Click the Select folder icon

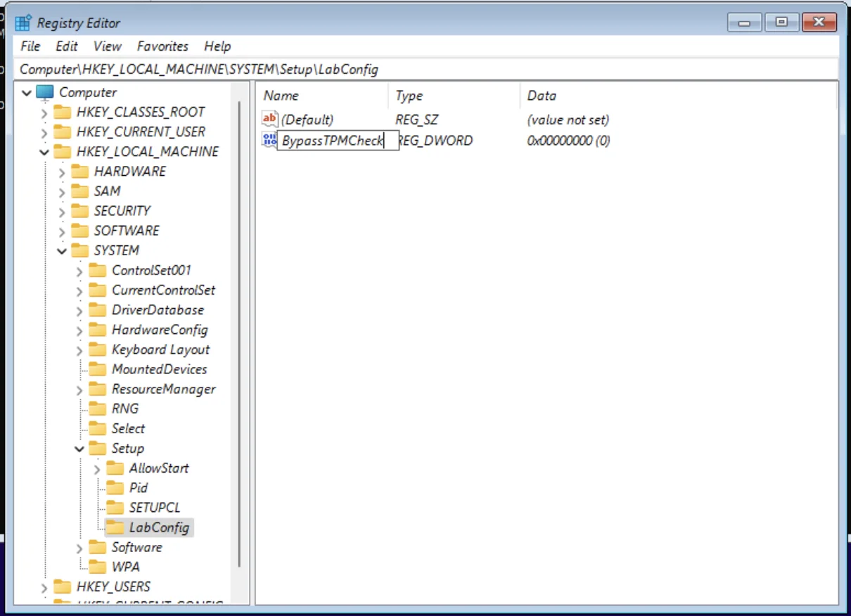point(98,428)
